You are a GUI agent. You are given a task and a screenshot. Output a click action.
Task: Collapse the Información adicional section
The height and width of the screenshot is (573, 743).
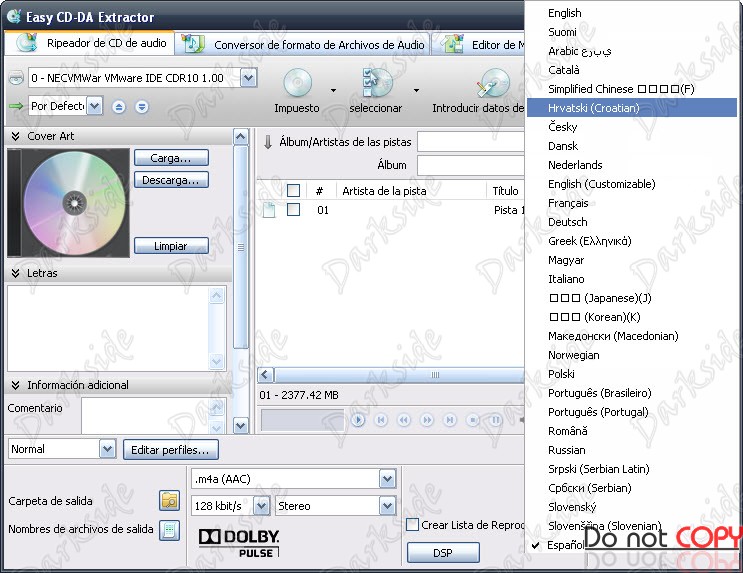pyautogui.click(x=15, y=385)
